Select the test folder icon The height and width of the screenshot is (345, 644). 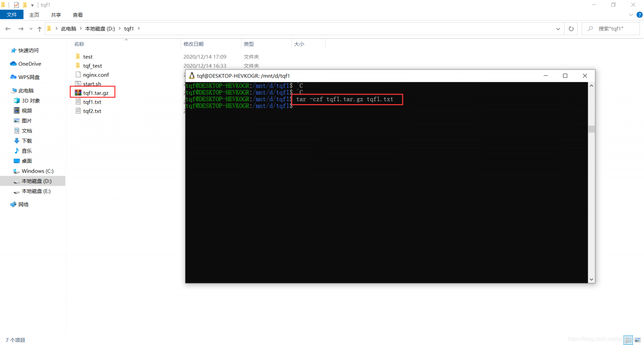(x=78, y=56)
